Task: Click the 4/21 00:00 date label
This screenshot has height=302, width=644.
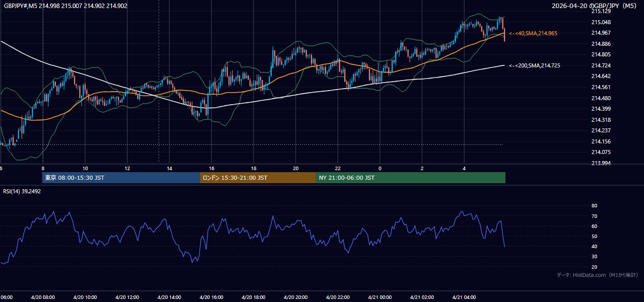Action: [x=380, y=297]
